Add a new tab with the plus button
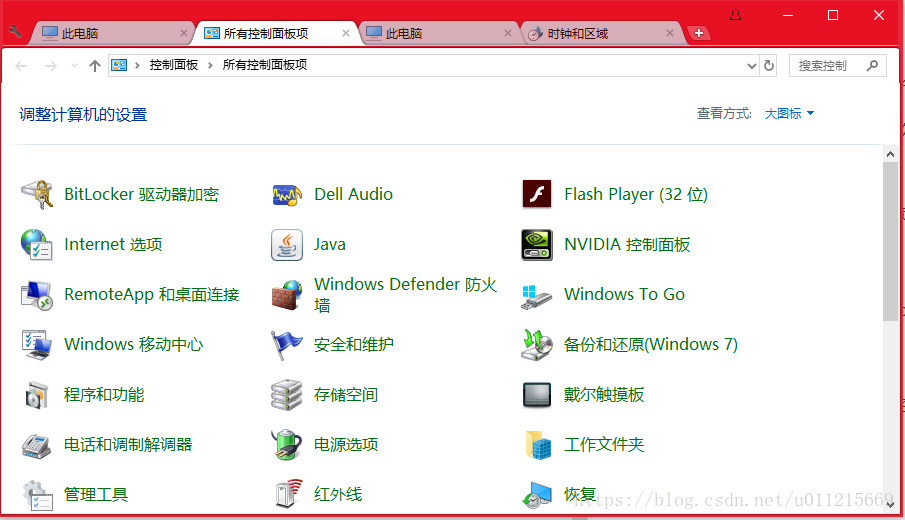905x520 pixels. click(698, 33)
